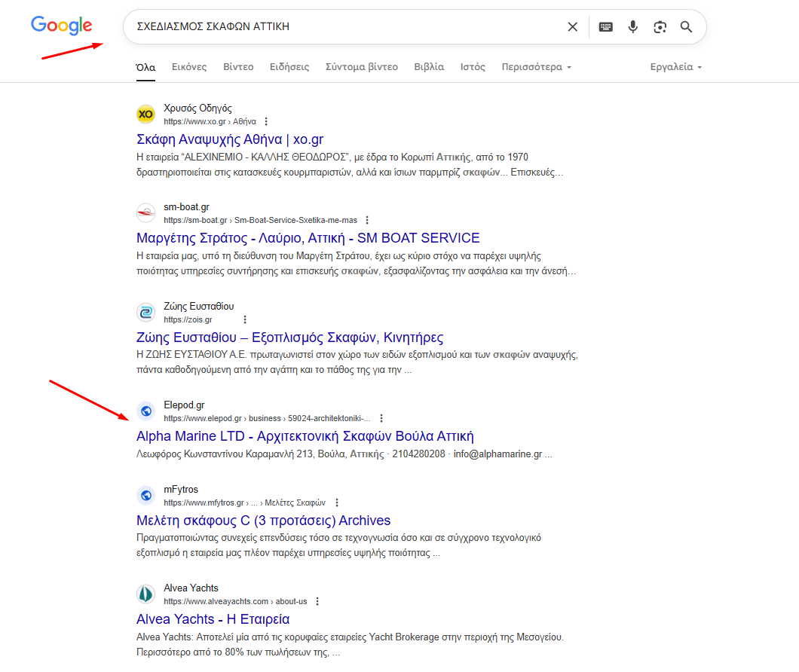Open the Alpha Marine LTD Αρχιτεκτονική Σκαφών link
This screenshot has width=799, height=672.
(305, 436)
